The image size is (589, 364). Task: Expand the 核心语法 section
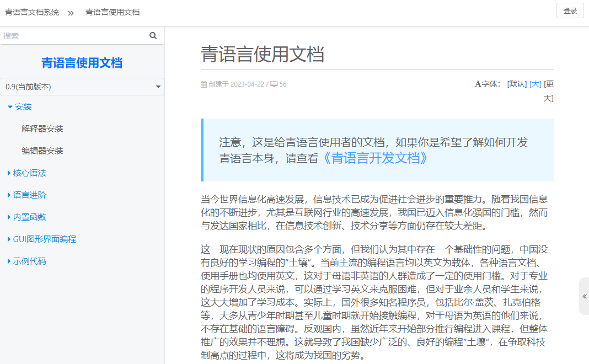click(x=26, y=173)
